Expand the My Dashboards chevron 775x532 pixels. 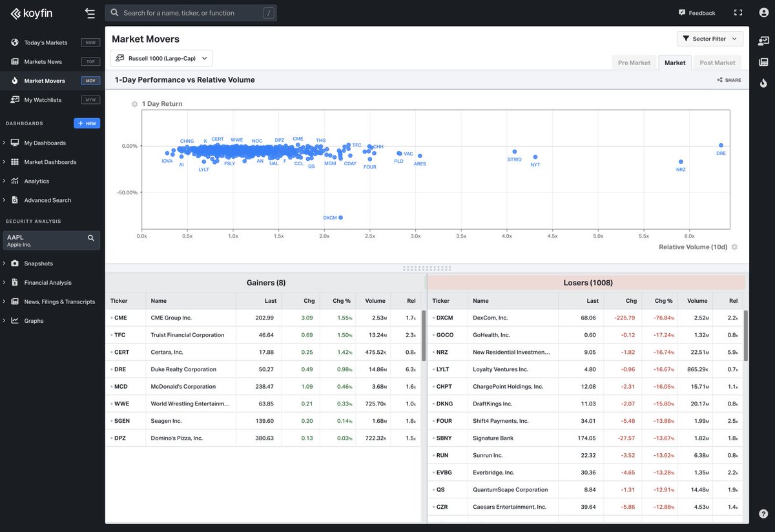coord(5,143)
